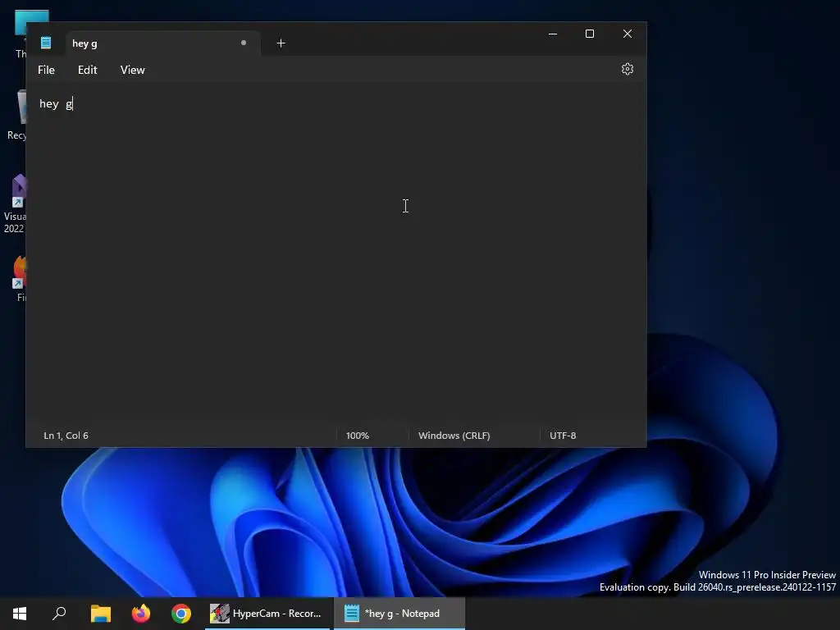Launch File Explorer from taskbar
The width and height of the screenshot is (840, 630).
pyautogui.click(x=100, y=614)
